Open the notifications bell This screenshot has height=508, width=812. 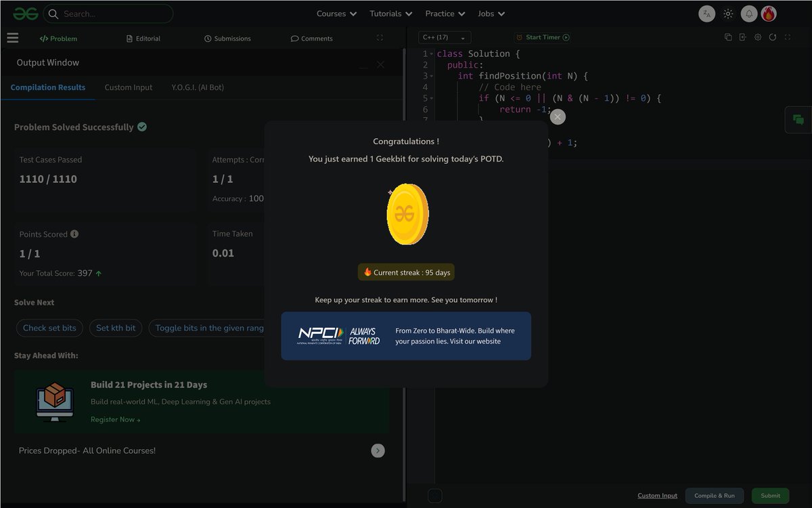click(749, 14)
